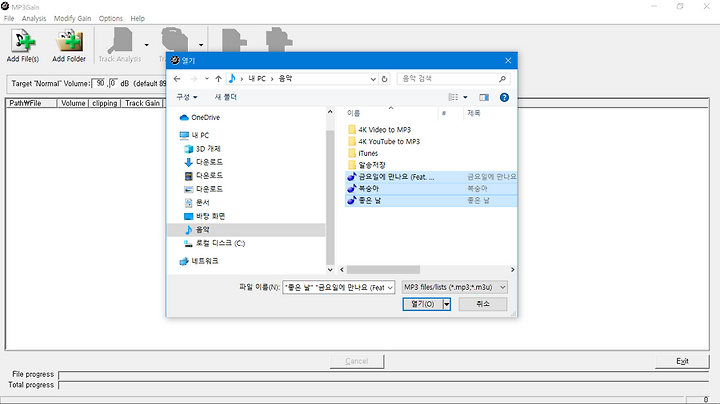Click the 새 폴더 button
This screenshot has width=720, height=404.
click(x=225, y=97)
